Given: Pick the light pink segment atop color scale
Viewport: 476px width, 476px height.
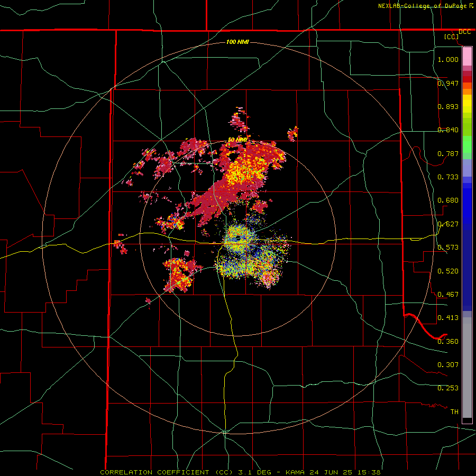Looking at the screenshot, I should pyautogui.click(x=467, y=56).
